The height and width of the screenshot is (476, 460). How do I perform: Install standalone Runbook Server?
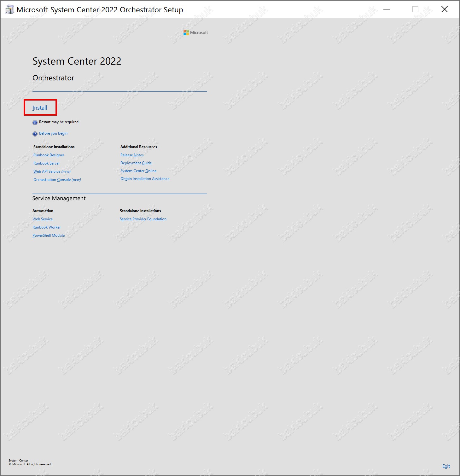click(47, 163)
